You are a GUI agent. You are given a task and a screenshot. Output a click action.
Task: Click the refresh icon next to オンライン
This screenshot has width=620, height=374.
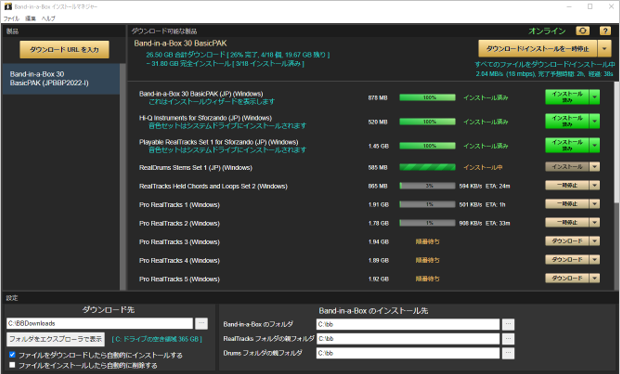(x=582, y=31)
